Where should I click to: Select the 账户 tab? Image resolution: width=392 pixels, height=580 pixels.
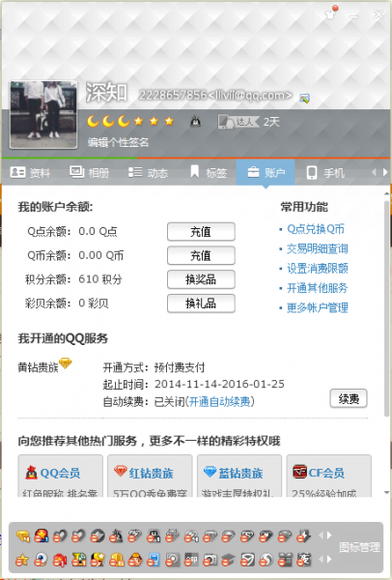click(266, 172)
